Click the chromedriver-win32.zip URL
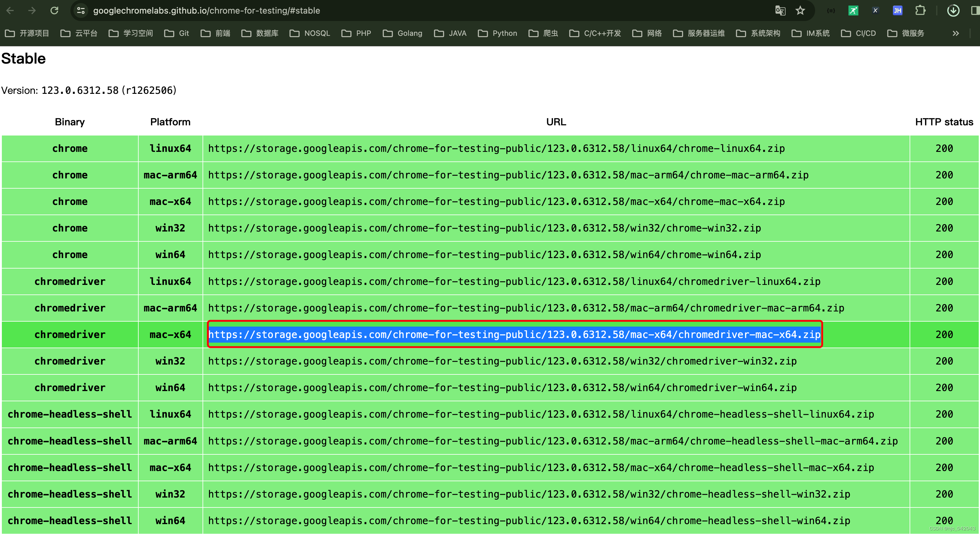Screen dimensions: 980x534 [x=502, y=361]
